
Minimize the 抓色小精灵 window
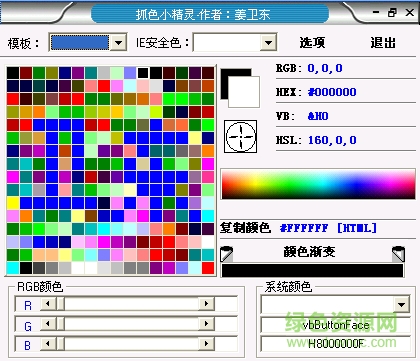376,13
